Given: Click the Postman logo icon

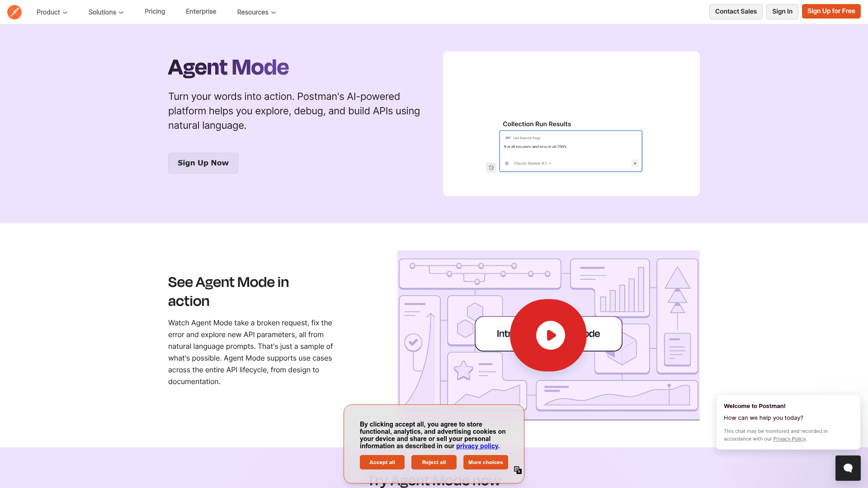Looking at the screenshot, I should tap(14, 12).
